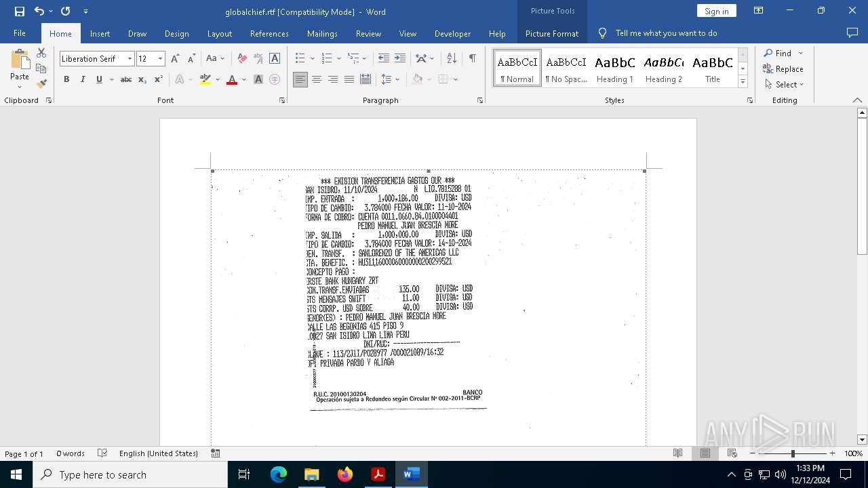Open Replace in the Editing group
The image size is (868, 488).
click(783, 68)
